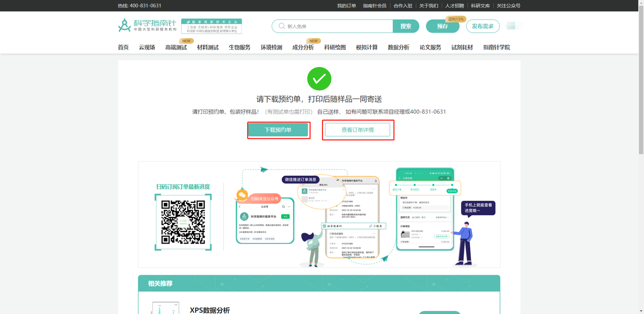
Task: Click the 发布需求 button
Action: (483, 26)
